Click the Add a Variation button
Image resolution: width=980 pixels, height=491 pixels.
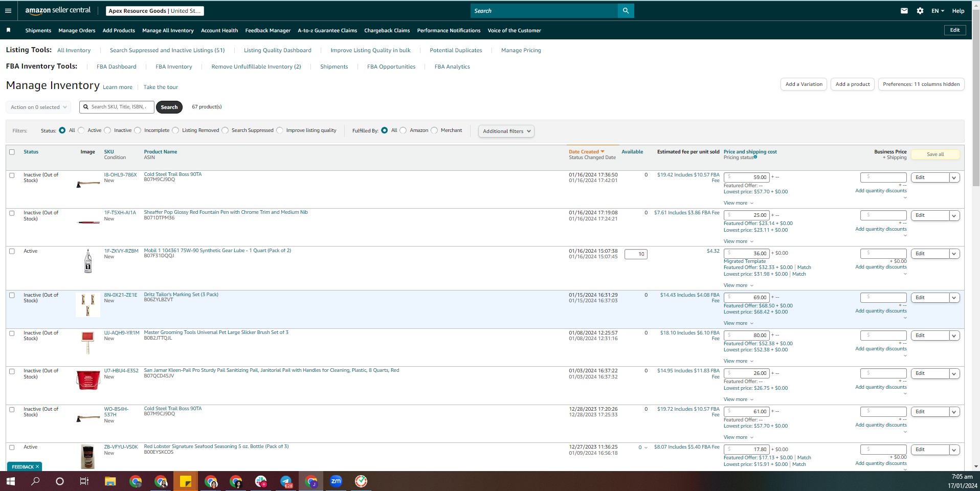[x=804, y=84]
